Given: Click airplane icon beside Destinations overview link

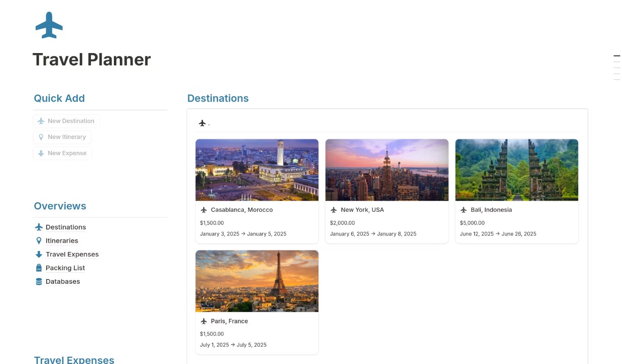Looking at the screenshot, I should point(39,227).
